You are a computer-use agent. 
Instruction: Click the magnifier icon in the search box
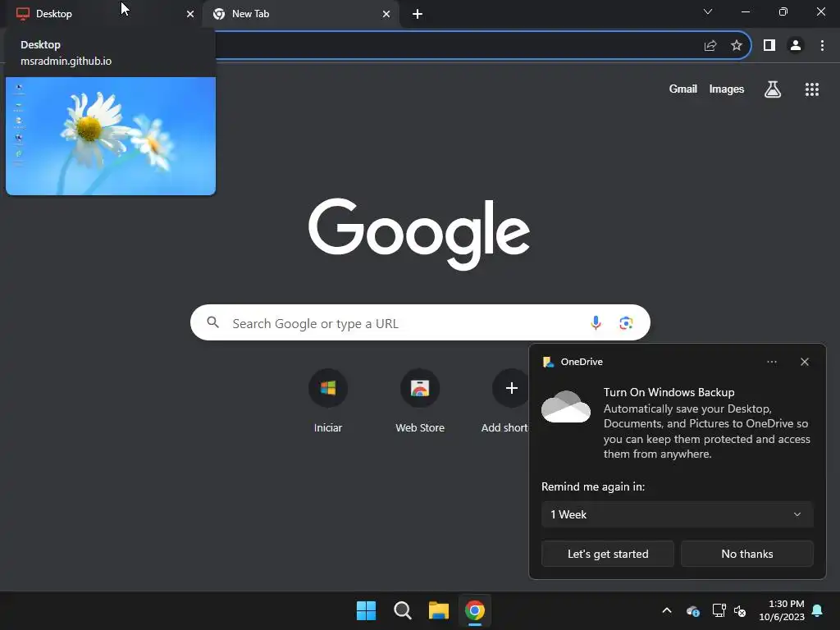(x=213, y=322)
